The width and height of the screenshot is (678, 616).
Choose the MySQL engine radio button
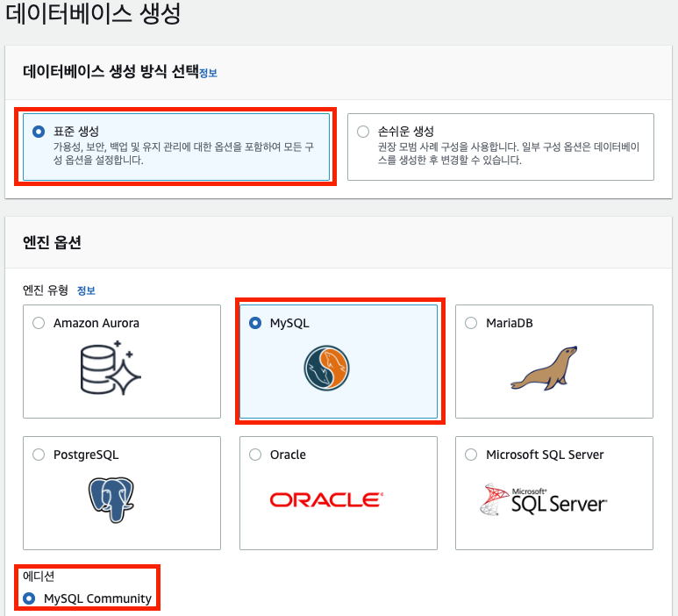255,323
